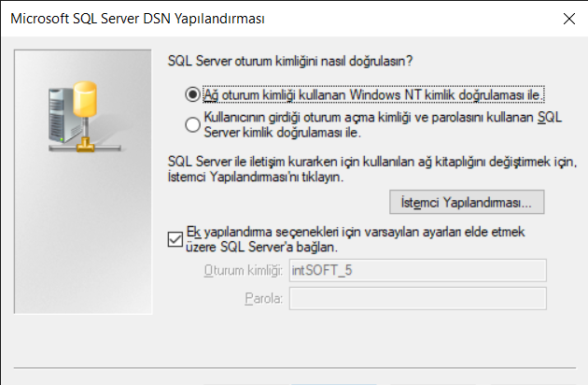
Task: Click the yellow network connector under the server
Action: [x=85, y=145]
